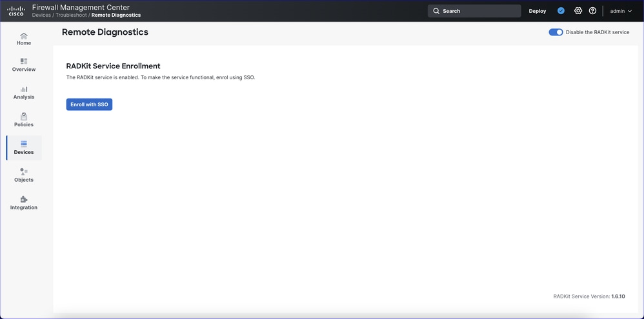644x319 pixels.
Task: Open the help question mark icon
Action: [x=592, y=11]
